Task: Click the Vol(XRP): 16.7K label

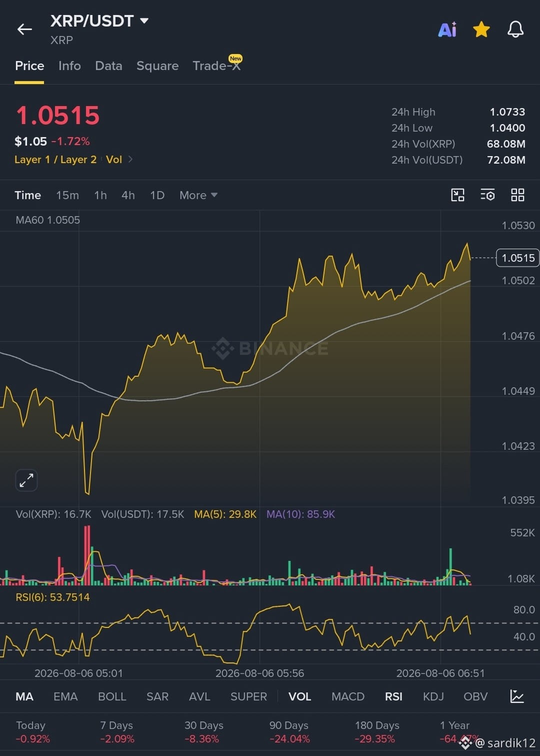Action: [x=53, y=514]
